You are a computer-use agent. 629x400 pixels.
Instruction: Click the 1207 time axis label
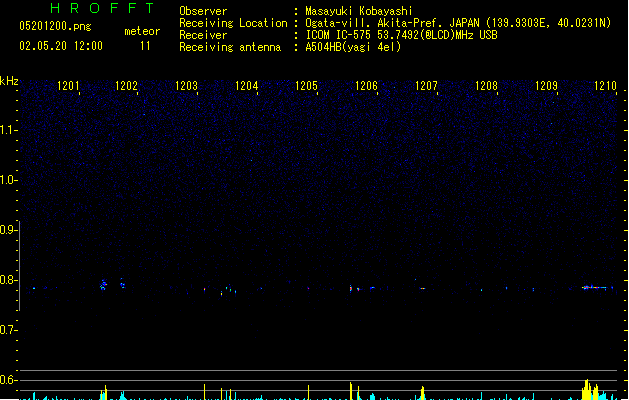tap(426, 86)
